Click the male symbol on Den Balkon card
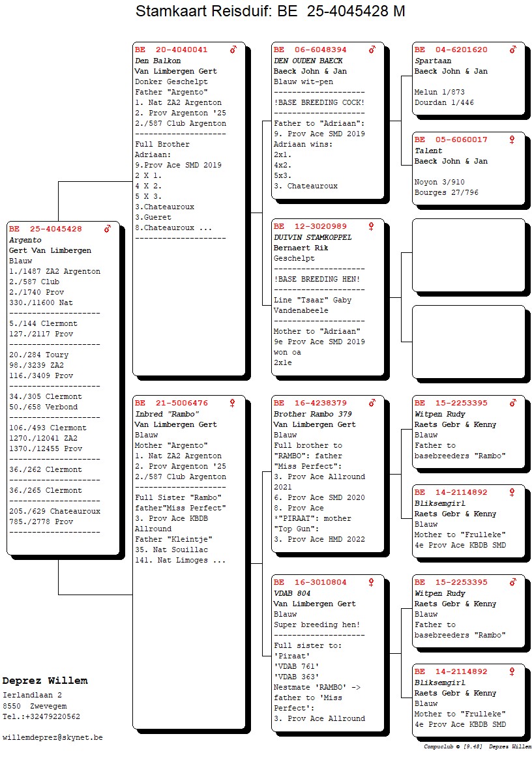This screenshot has width=532, height=764. coord(233,50)
